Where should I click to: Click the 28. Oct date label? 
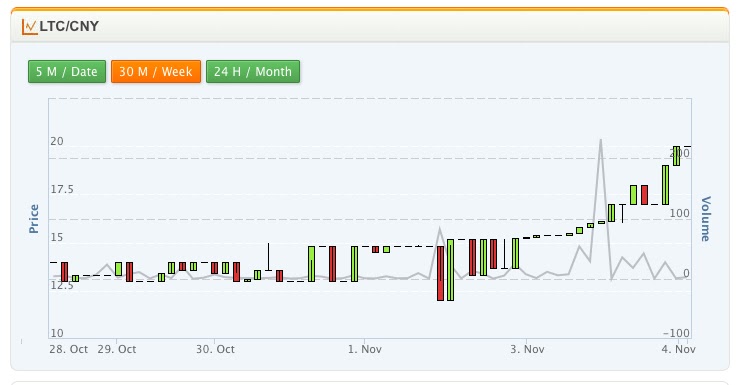69,349
